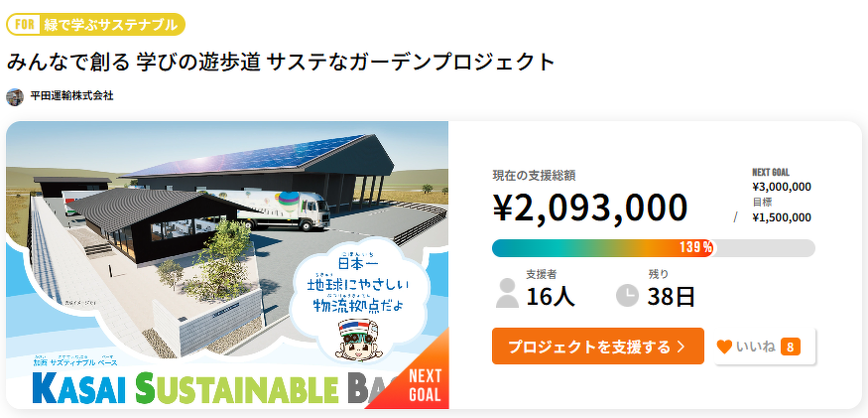This screenshot has width=868, height=418.
Task: Click the heart icon beside いいね
Action: point(724,347)
